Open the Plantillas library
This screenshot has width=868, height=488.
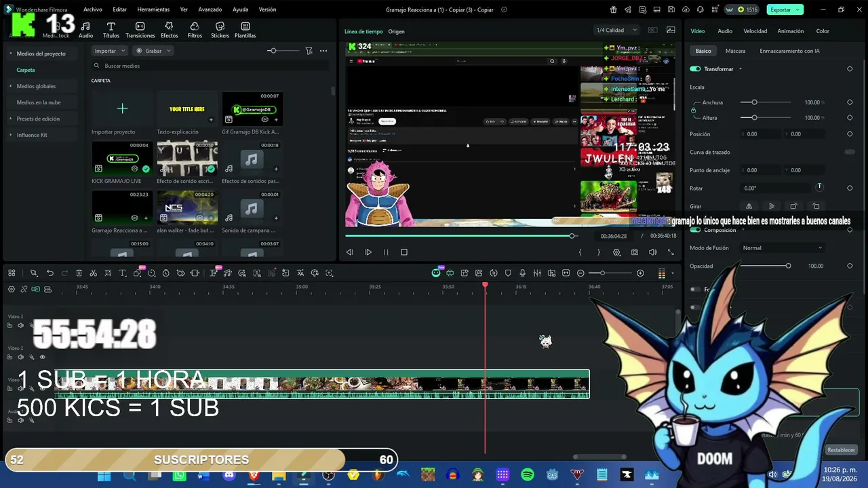pyautogui.click(x=245, y=30)
